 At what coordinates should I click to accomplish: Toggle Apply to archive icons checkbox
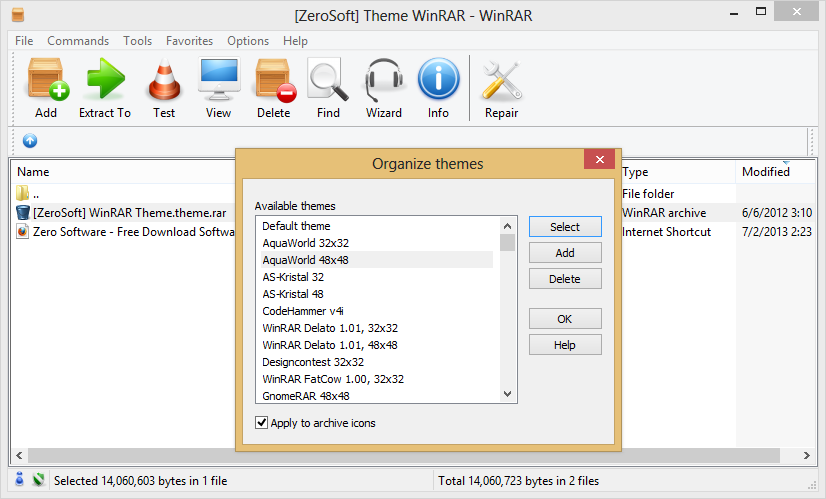tap(261, 423)
